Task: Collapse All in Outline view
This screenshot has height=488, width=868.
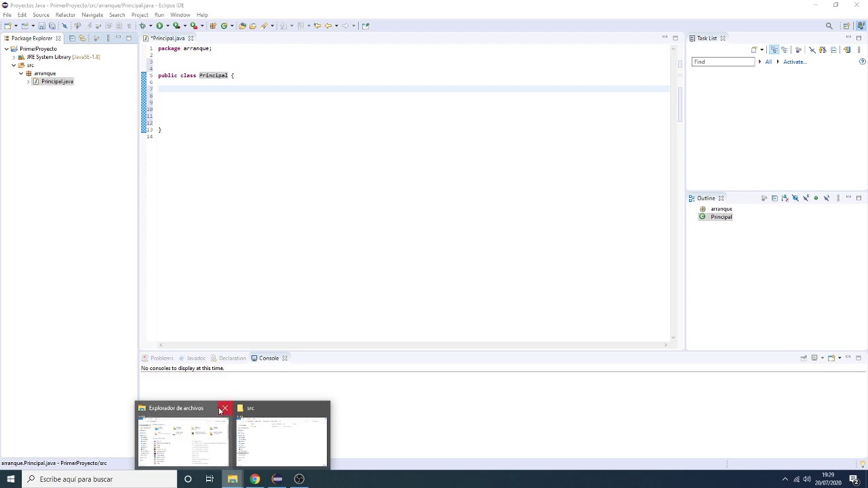Action: [774, 198]
